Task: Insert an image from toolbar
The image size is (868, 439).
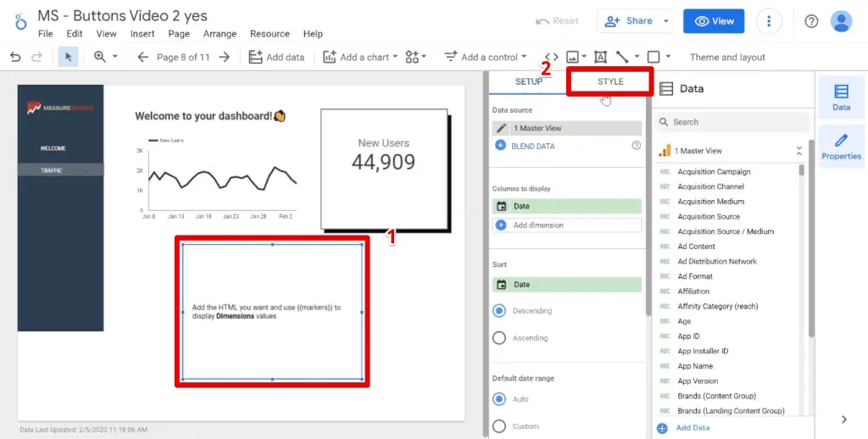Action: pyautogui.click(x=572, y=57)
